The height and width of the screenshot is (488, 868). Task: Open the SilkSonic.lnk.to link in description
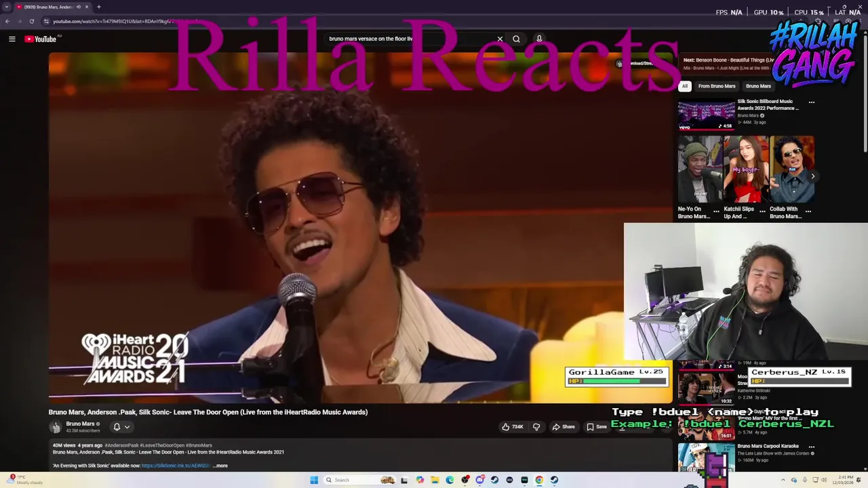[176, 466]
